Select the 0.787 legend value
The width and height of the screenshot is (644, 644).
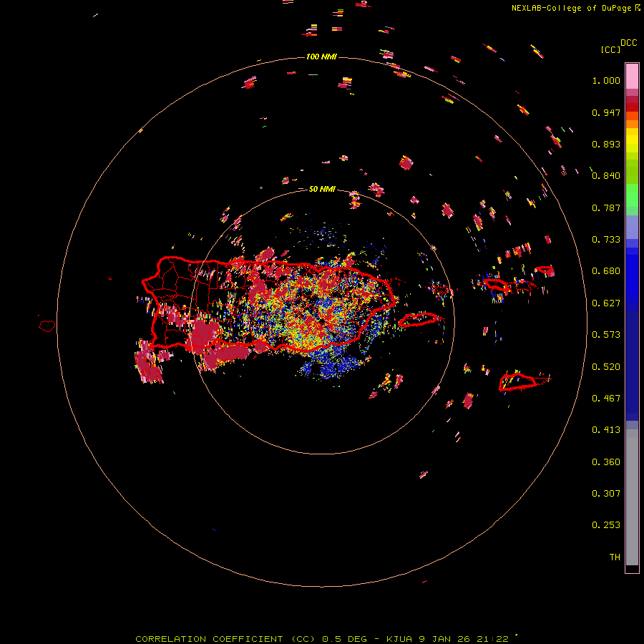(606, 208)
